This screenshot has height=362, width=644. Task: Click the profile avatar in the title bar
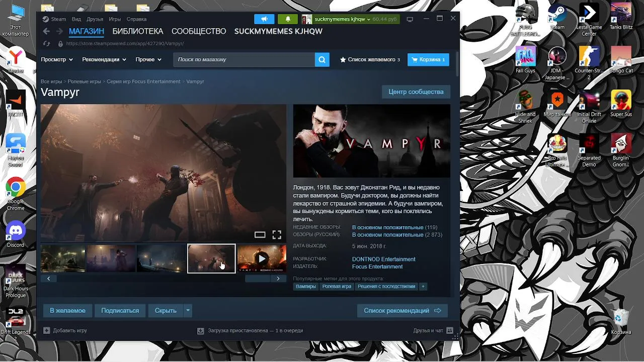(306, 19)
